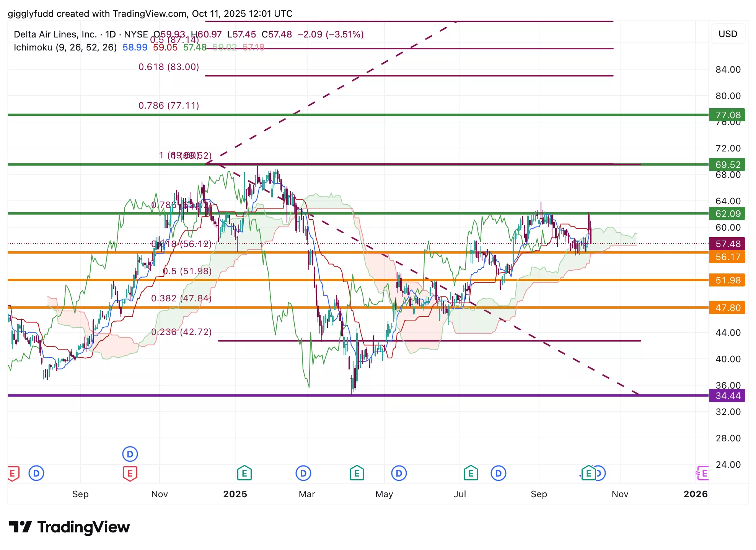Click the TradingView logo link

(x=69, y=527)
